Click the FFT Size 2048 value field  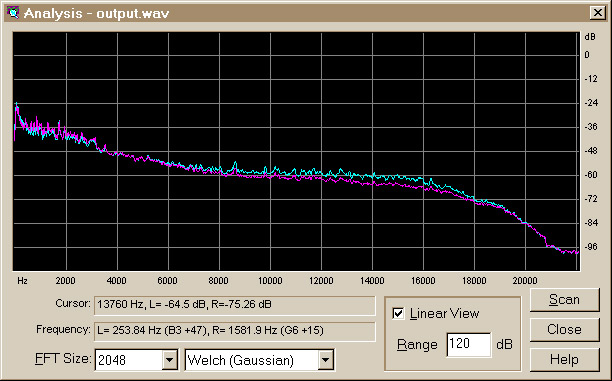pyautogui.click(x=129, y=360)
